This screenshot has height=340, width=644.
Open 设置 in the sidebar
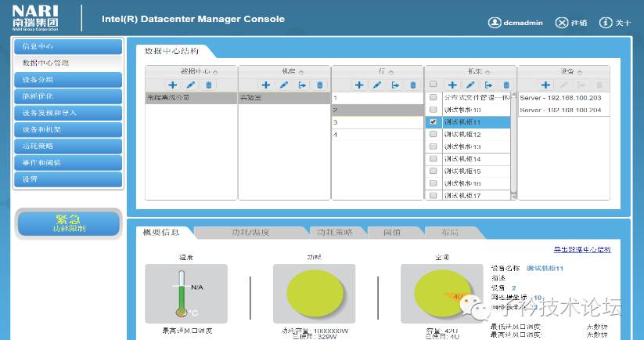[68, 179]
